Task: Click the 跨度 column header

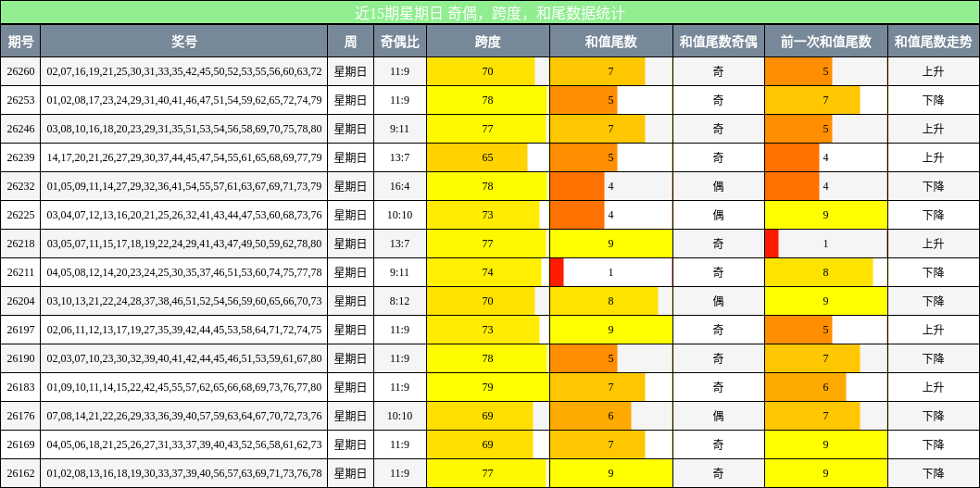Action: [487, 42]
